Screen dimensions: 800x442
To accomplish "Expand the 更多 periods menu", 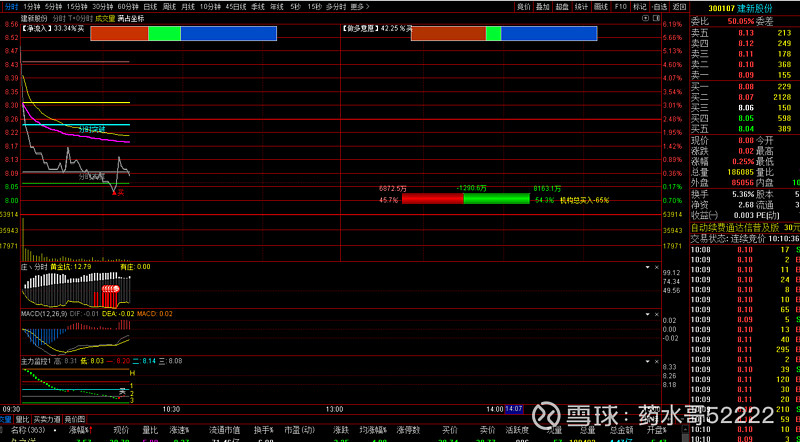I will [360, 7].
